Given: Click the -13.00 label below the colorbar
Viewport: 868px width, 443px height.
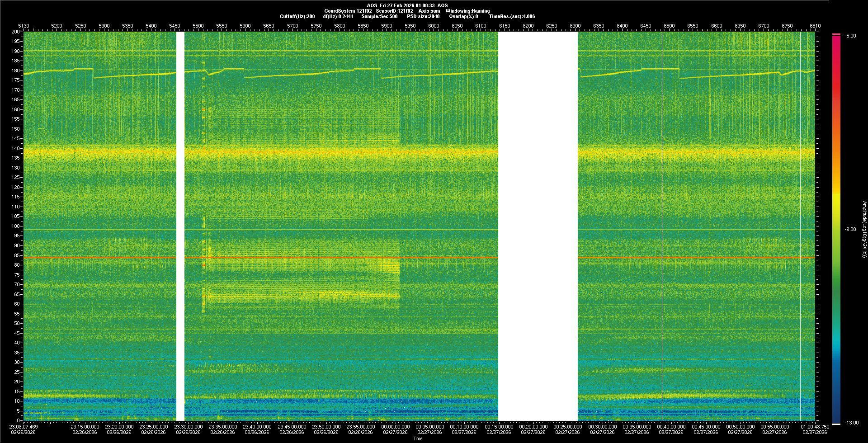Looking at the screenshot, I should pos(851,423).
